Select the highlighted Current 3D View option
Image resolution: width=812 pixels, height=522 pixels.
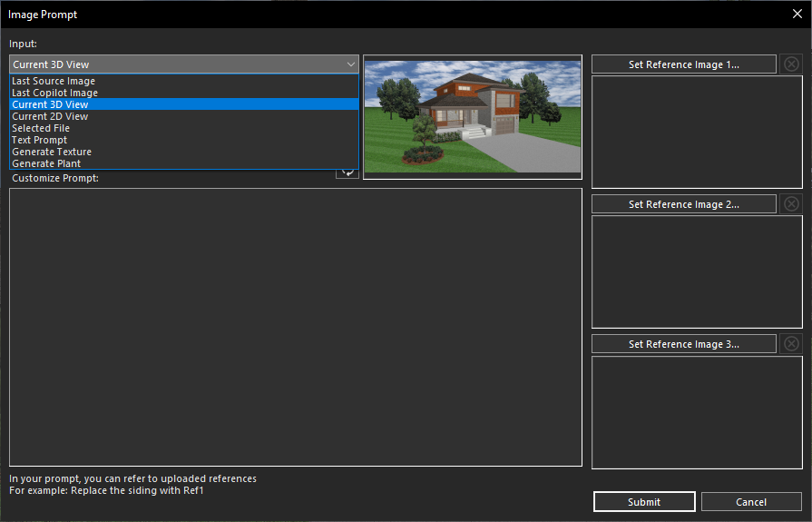point(184,104)
